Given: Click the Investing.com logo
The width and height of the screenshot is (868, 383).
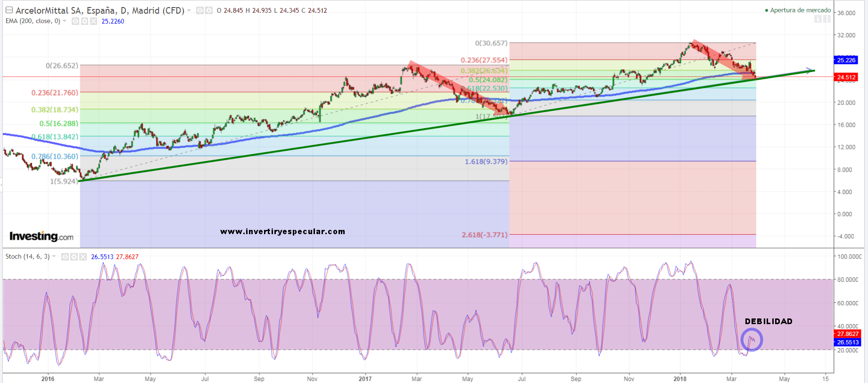Looking at the screenshot, I should point(41,236).
